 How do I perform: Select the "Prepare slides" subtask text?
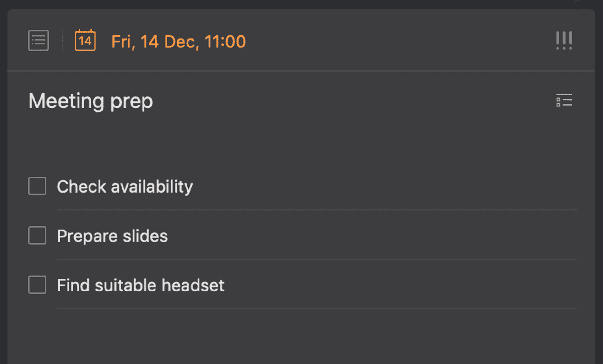point(112,236)
